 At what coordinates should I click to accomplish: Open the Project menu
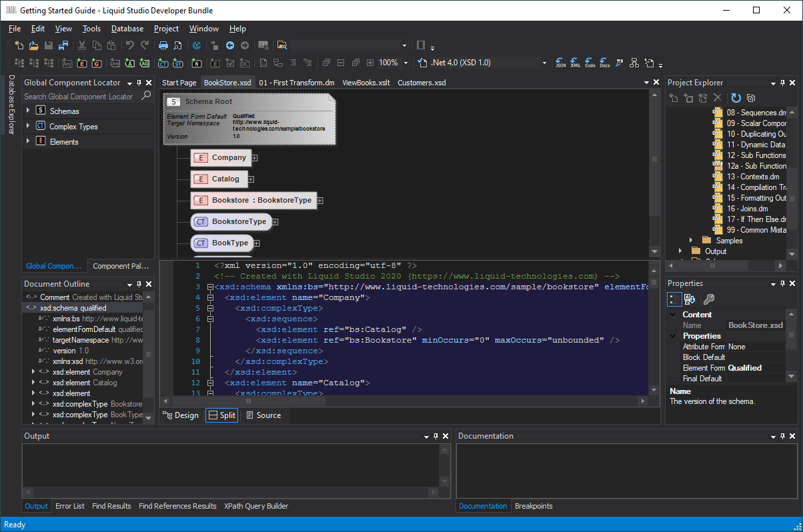pos(166,29)
